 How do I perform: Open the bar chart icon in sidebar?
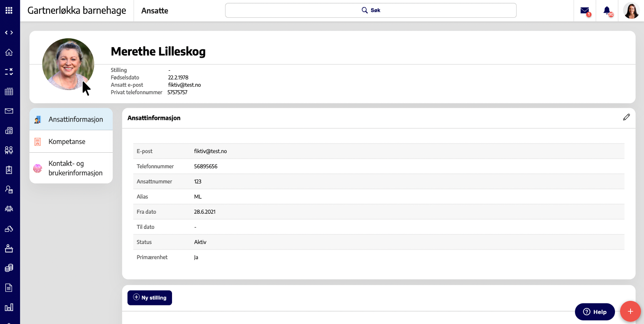click(9, 307)
